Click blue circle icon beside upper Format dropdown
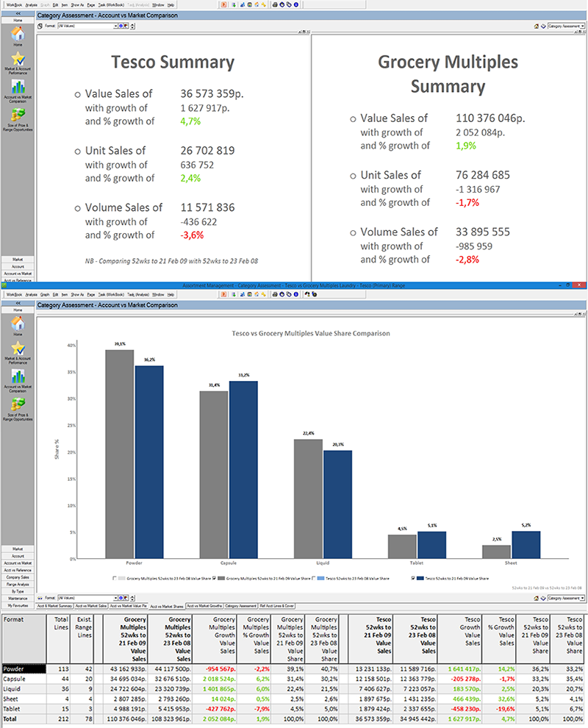This screenshot has width=588, height=728. (121, 26)
